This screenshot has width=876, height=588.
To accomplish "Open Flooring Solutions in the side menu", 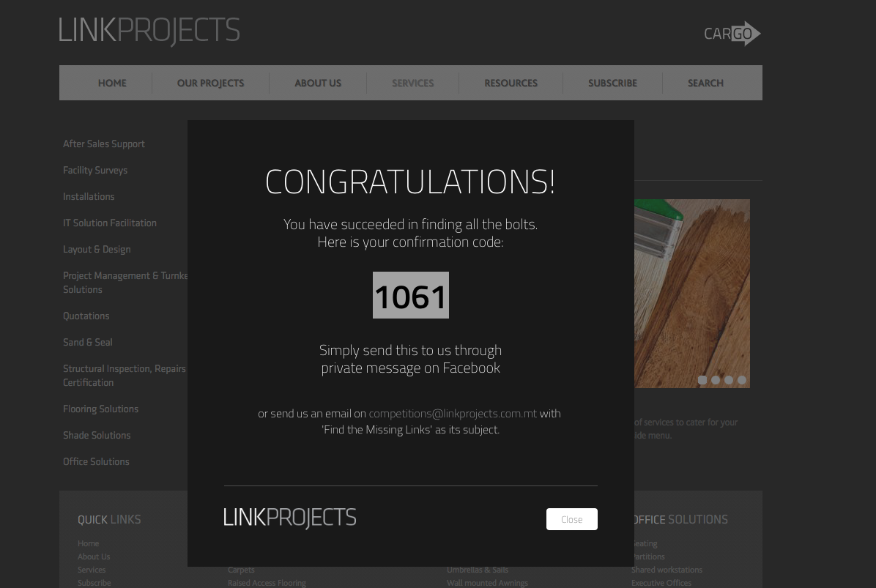I will point(100,409).
